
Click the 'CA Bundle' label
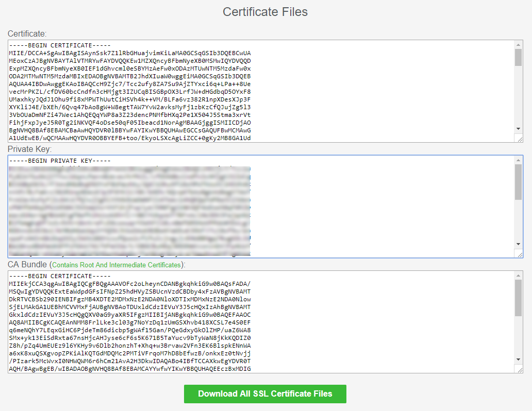coord(27,265)
